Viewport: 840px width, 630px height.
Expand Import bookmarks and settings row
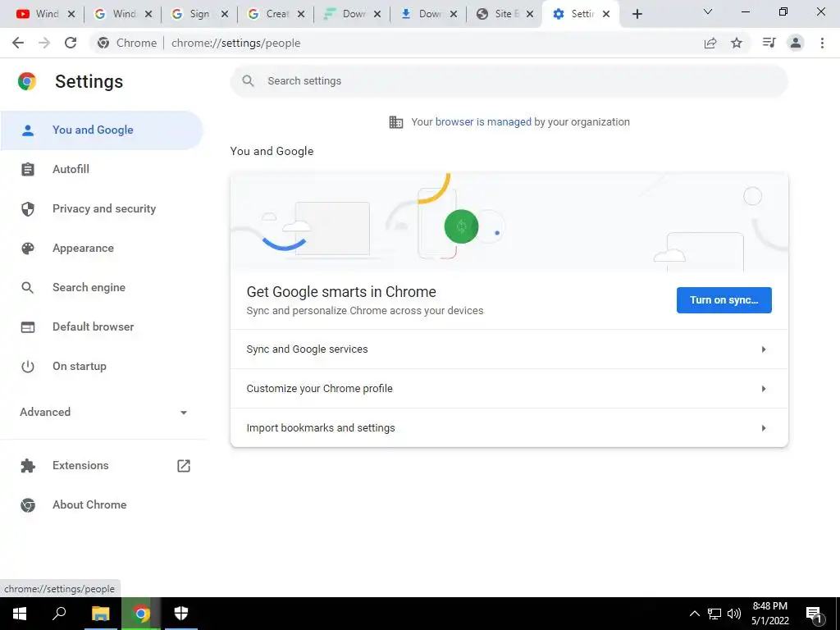[x=509, y=428]
